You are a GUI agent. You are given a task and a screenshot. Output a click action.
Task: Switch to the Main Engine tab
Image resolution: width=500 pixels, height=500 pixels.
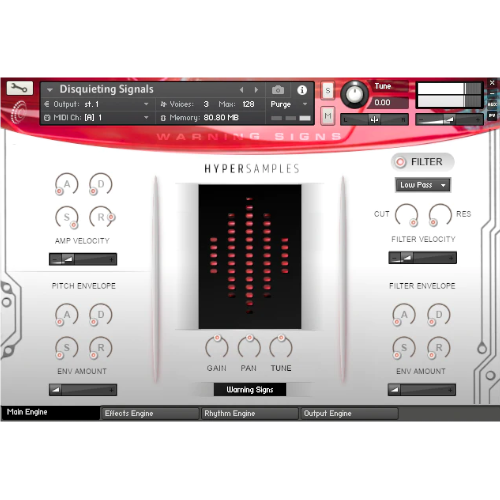50,413
